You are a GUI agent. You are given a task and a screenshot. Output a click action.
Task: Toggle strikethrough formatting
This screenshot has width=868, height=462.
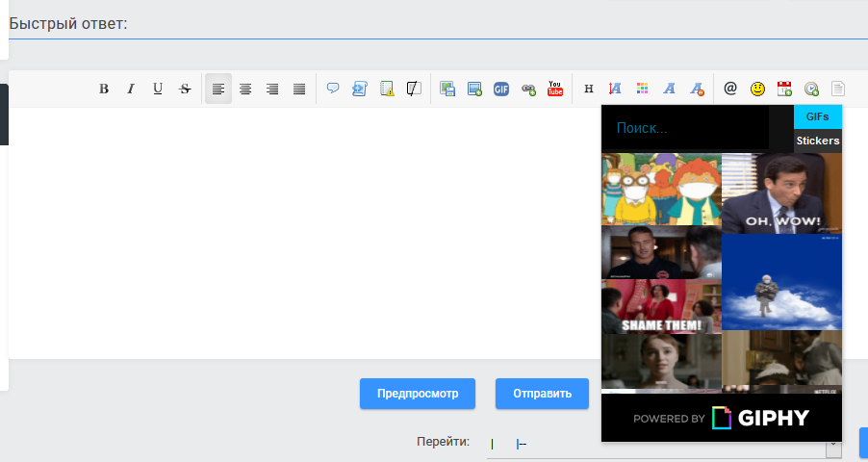pos(185,89)
